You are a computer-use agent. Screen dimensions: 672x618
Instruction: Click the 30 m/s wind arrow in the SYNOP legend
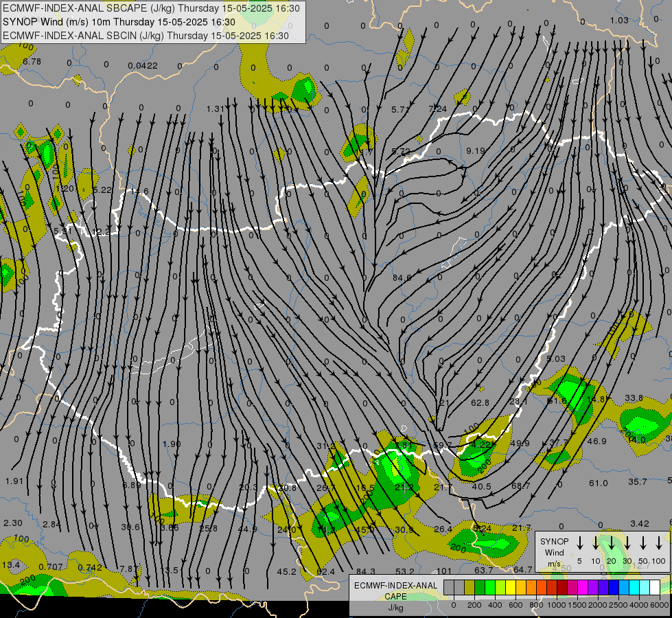point(627,542)
